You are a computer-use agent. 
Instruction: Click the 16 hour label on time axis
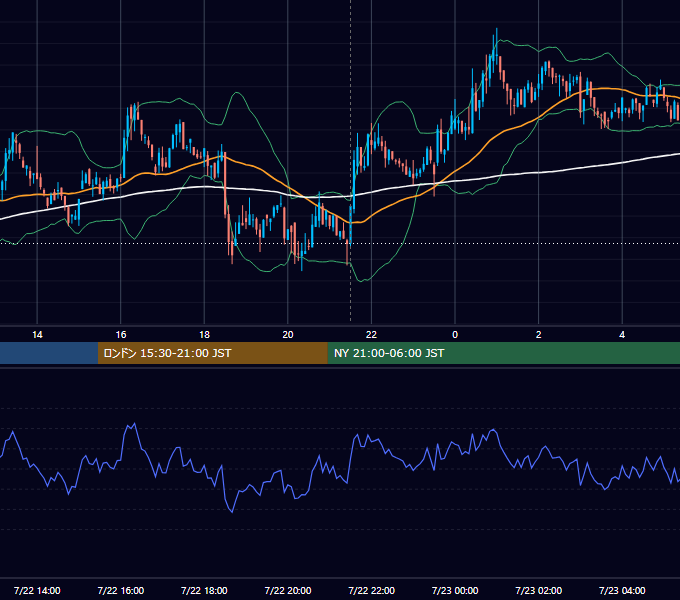tap(121, 335)
